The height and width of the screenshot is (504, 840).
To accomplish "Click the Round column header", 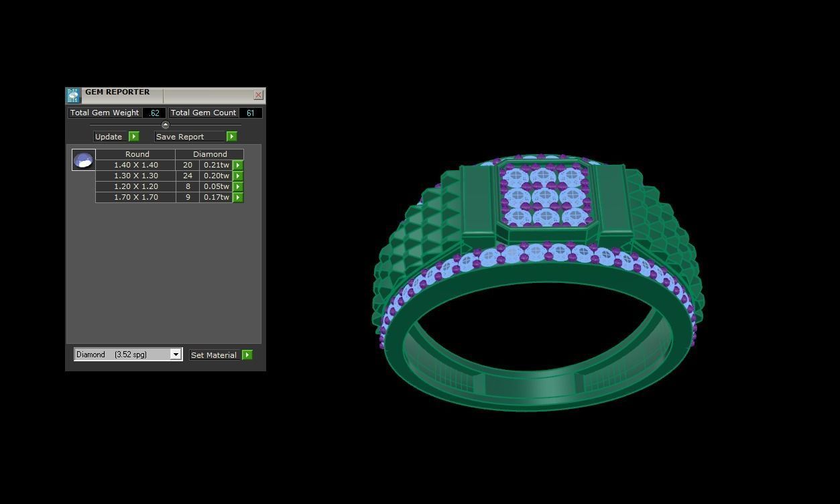I will tap(136, 154).
